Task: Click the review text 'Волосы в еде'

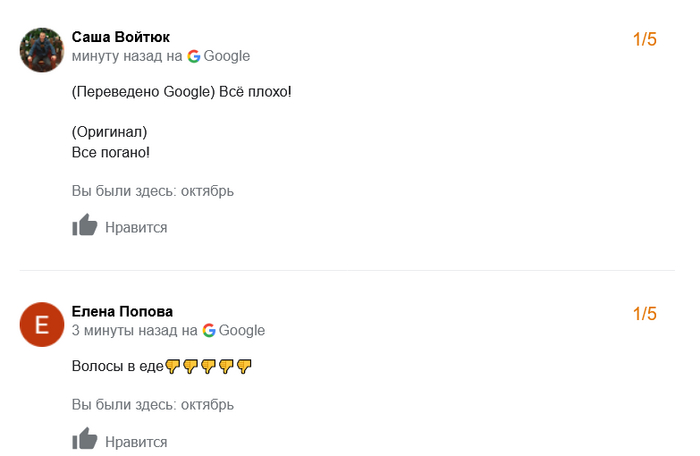Action: pos(117,367)
